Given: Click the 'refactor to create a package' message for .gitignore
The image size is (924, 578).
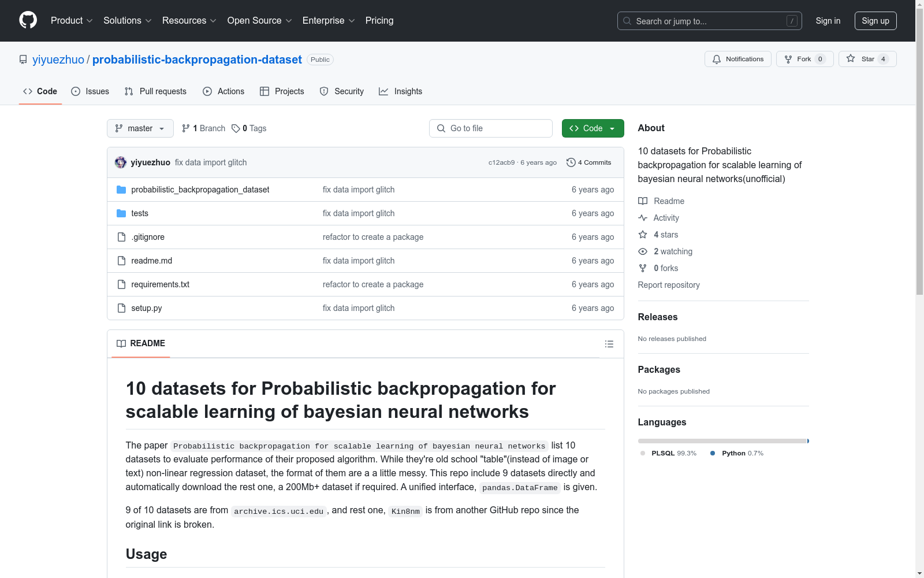Looking at the screenshot, I should [x=373, y=237].
